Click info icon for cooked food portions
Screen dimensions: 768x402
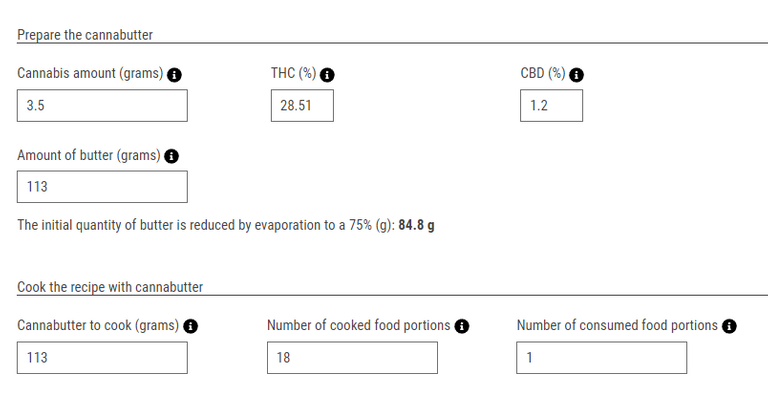click(x=462, y=326)
